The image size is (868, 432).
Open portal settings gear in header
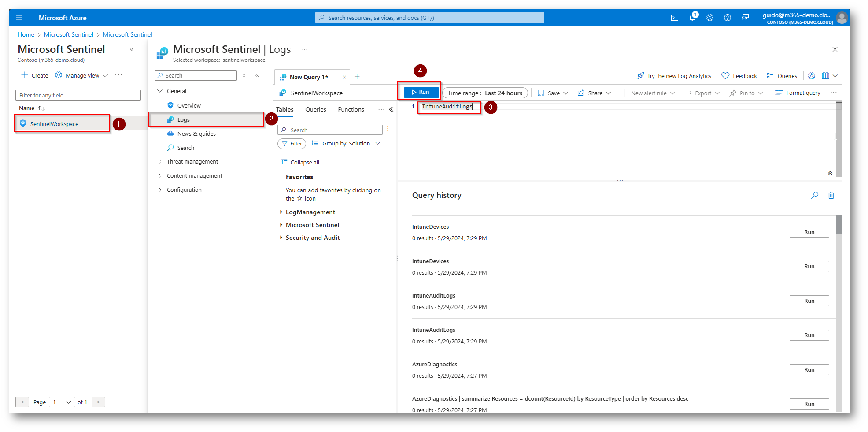(710, 18)
